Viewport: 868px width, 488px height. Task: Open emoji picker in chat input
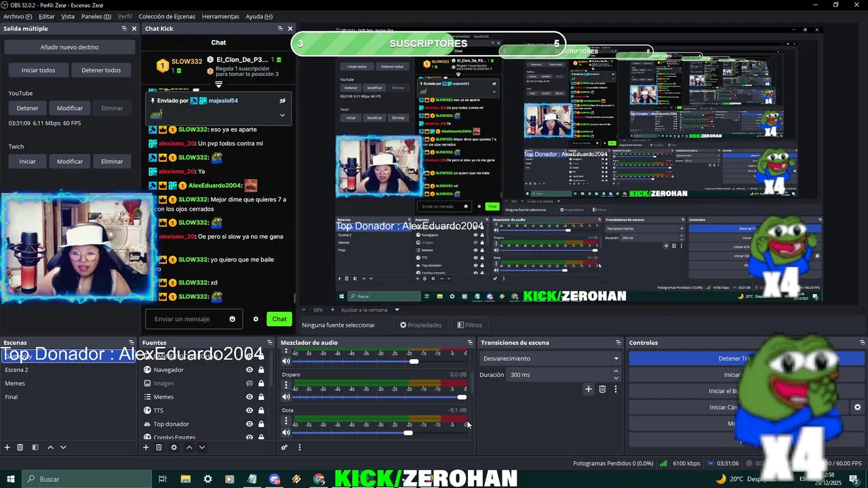point(233,319)
